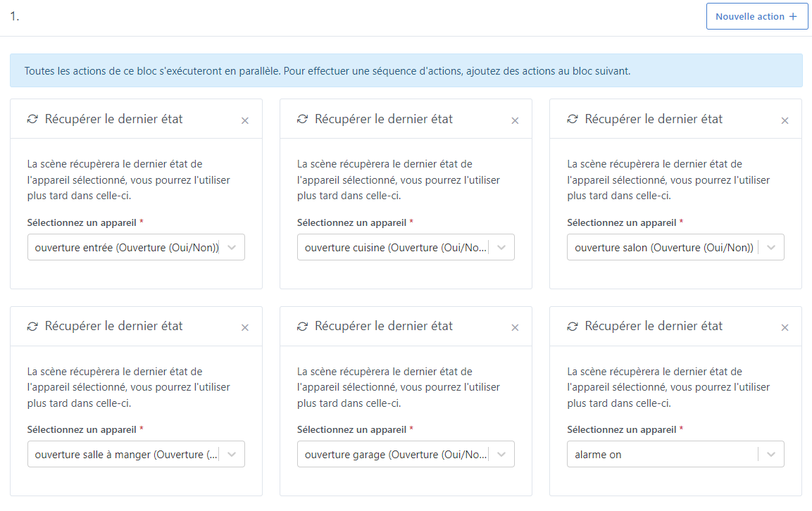Close the ouverture cuisine action card
Screen dimensions: 812x511
click(515, 121)
